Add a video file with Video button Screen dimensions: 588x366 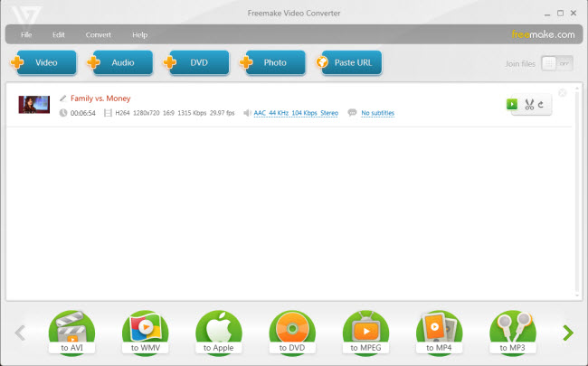[x=44, y=62]
